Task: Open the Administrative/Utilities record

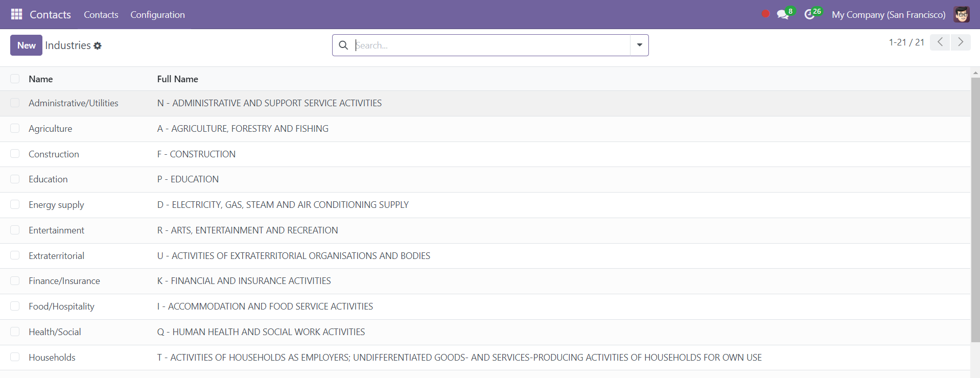Action: click(74, 103)
